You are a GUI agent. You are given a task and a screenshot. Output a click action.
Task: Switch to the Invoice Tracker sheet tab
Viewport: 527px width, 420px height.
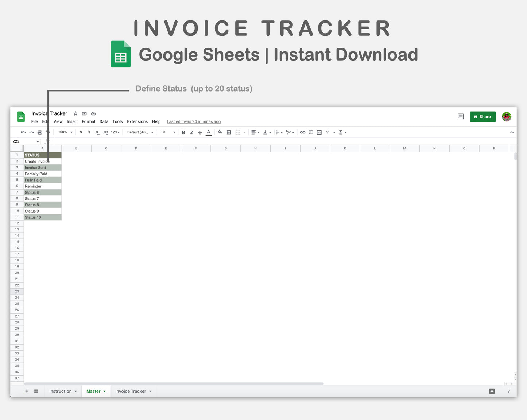tap(131, 391)
